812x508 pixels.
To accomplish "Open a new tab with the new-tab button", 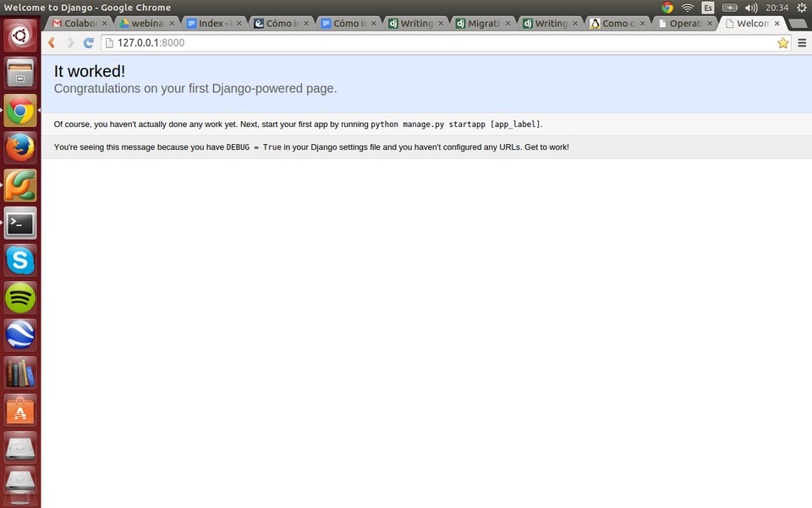I will pyautogui.click(x=798, y=24).
